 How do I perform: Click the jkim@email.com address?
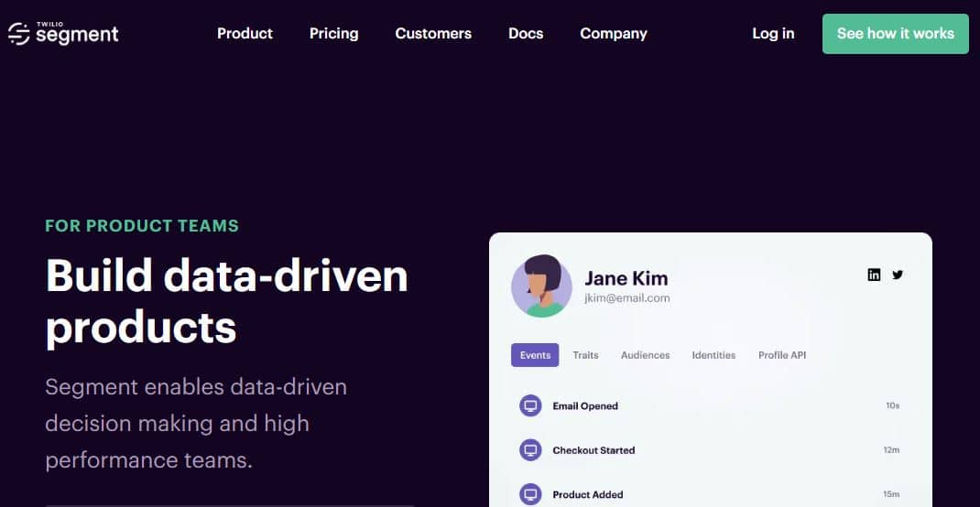(x=626, y=298)
